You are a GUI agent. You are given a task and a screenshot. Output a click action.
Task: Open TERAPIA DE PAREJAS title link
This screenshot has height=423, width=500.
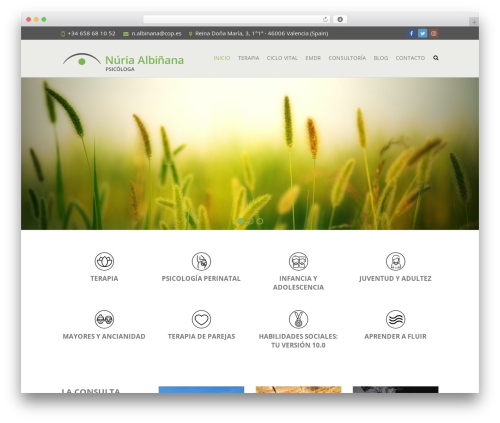201,337
